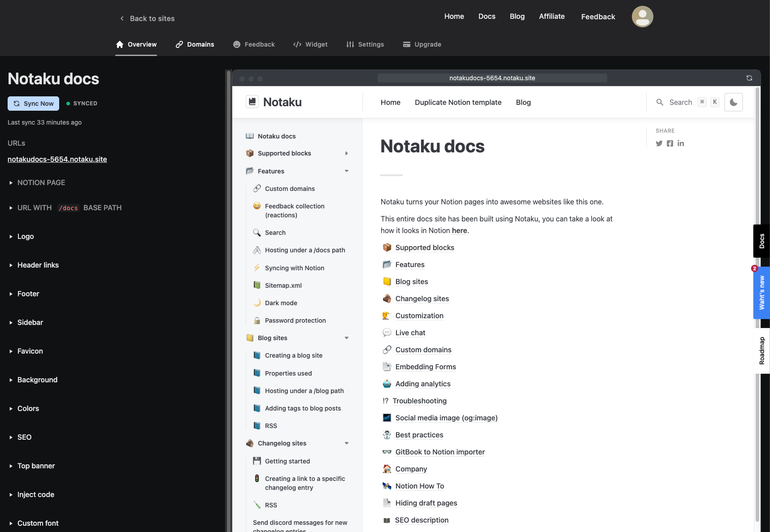
Task: Go back to sites
Action: coord(147,18)
